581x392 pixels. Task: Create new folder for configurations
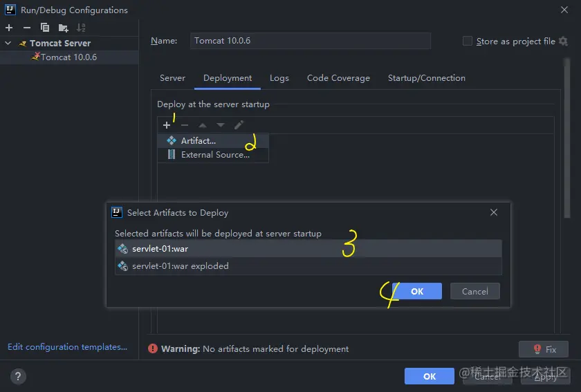(x=64, y=28)
